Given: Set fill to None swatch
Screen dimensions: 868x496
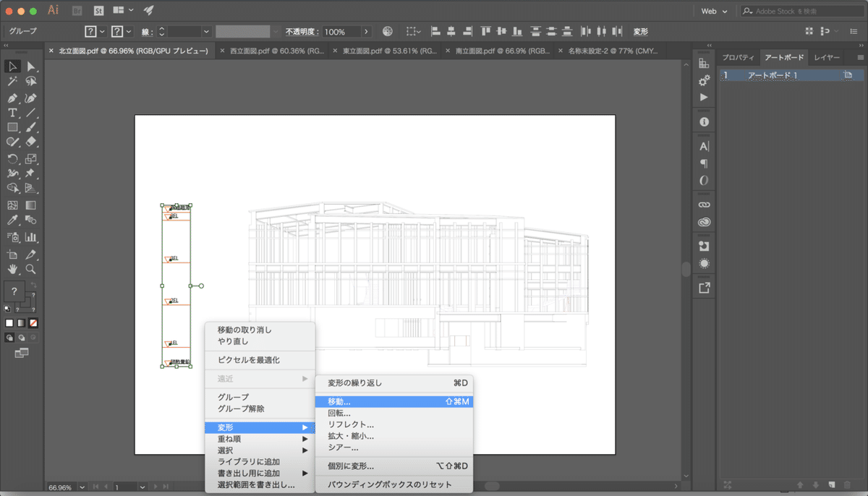Looking at the screenshot, I should click(33, 323).
